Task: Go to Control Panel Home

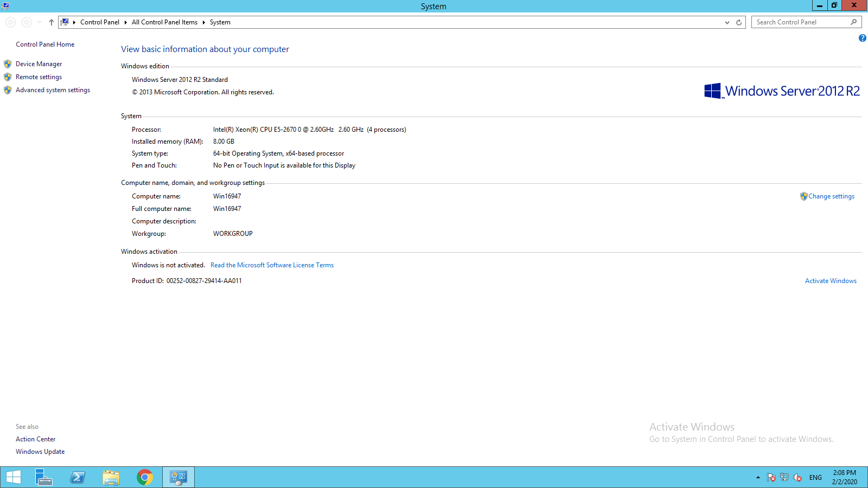Action: 45,44
